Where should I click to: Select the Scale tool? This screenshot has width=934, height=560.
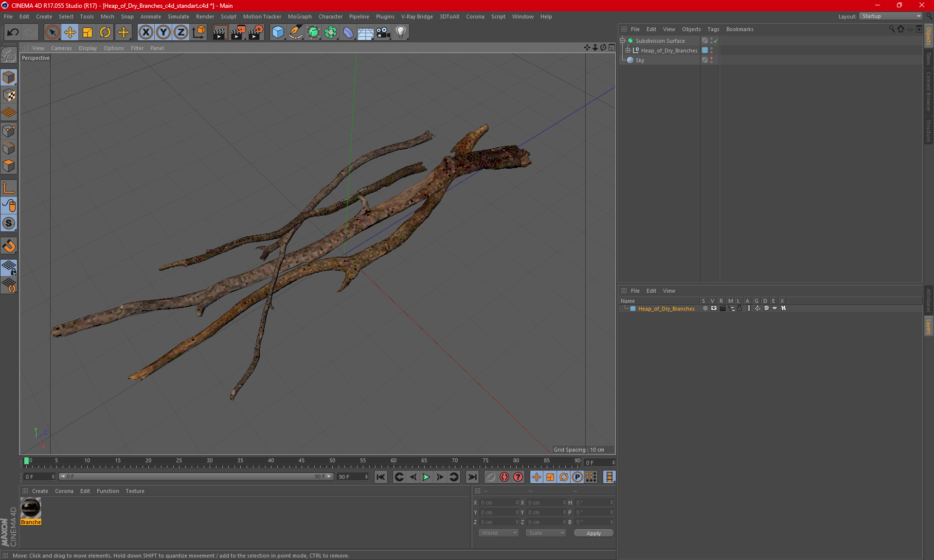click(88, 33)
